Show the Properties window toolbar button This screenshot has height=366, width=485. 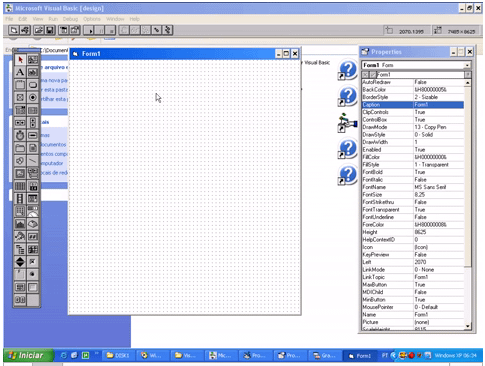tap(75, 30)
